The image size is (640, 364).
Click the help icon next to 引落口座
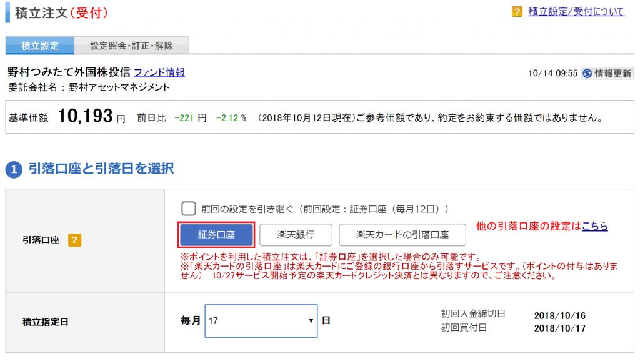[x=74, y=240]
